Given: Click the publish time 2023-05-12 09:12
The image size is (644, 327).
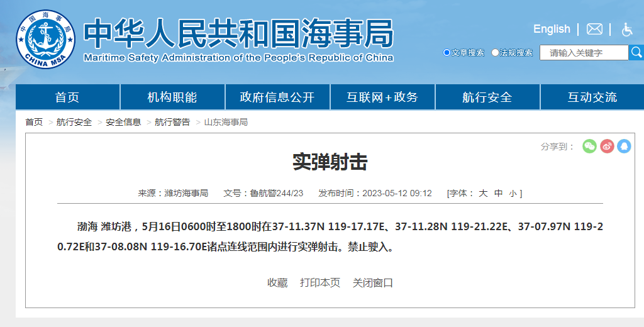Looking at the screenshot, I should pos(397,193).
